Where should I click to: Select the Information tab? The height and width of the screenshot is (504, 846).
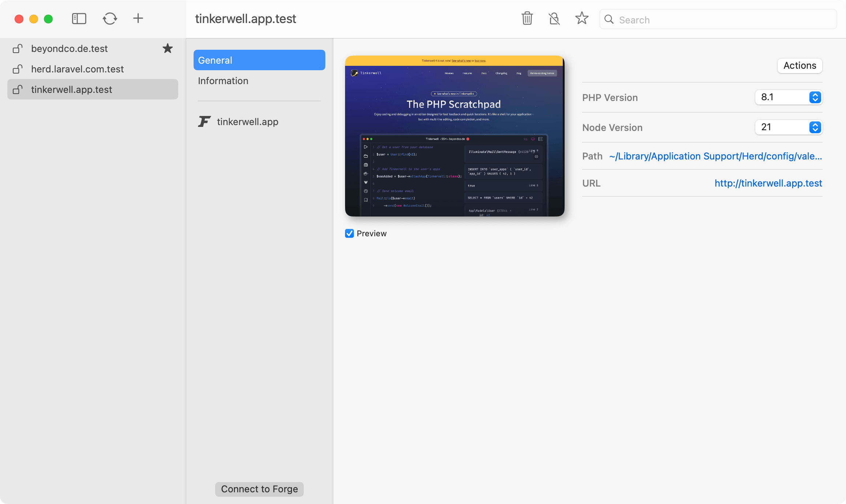(x=224, y=80)
